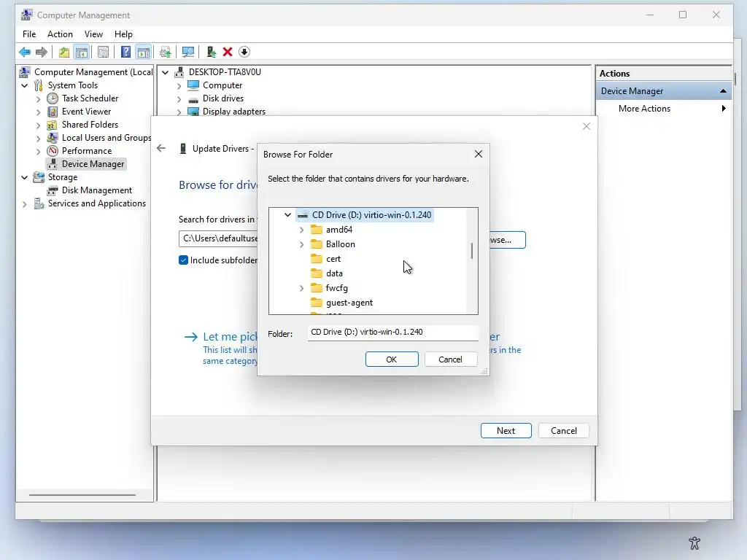
Task: Collapse the CD Drive (D:) chevron
Action: 287,215
